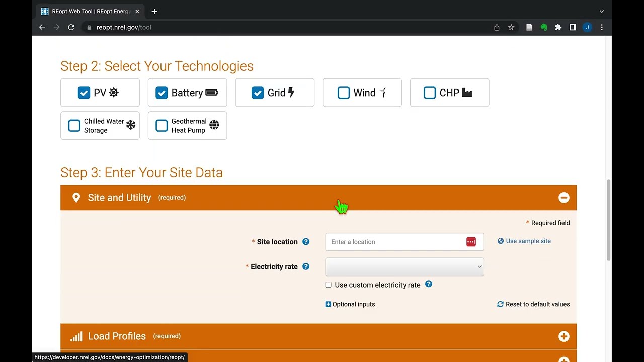Check the Chilled Water Storage box
The height and width of the screenshot is (362, 644).
[x=74, y=126]
